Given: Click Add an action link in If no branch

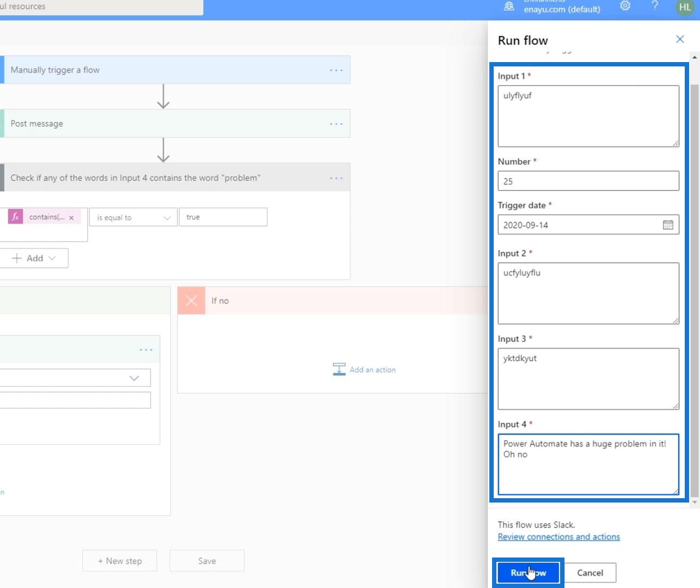Looking at the screenshot, I should click(372, 370).
